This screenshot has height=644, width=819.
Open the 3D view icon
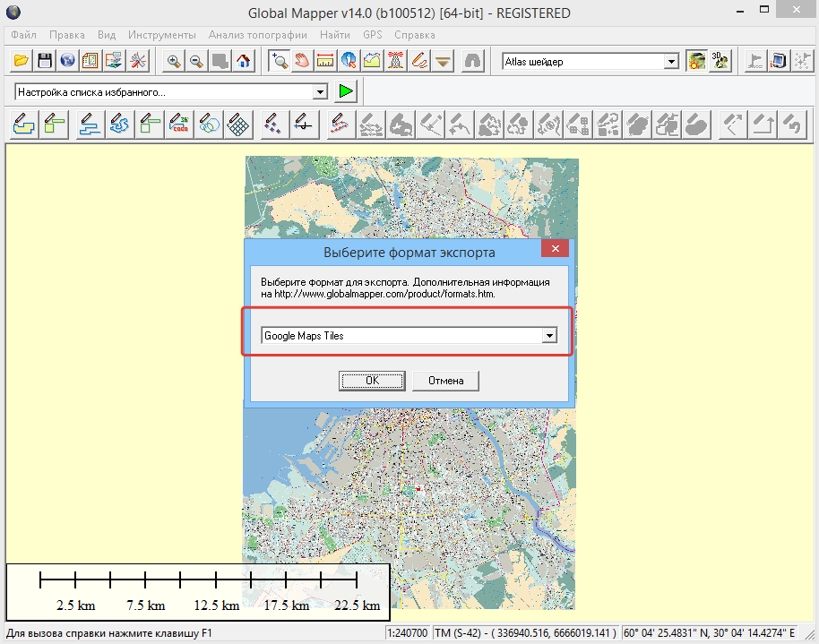pos(720,61)
